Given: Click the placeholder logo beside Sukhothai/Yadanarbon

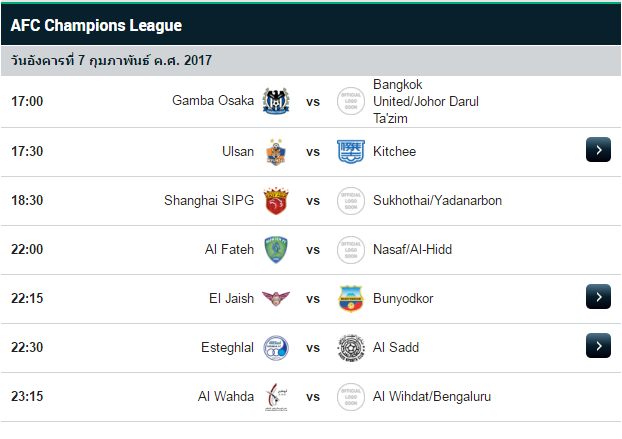Looking at the screenshot, I should pyautogui.click(x=351, y=200).
